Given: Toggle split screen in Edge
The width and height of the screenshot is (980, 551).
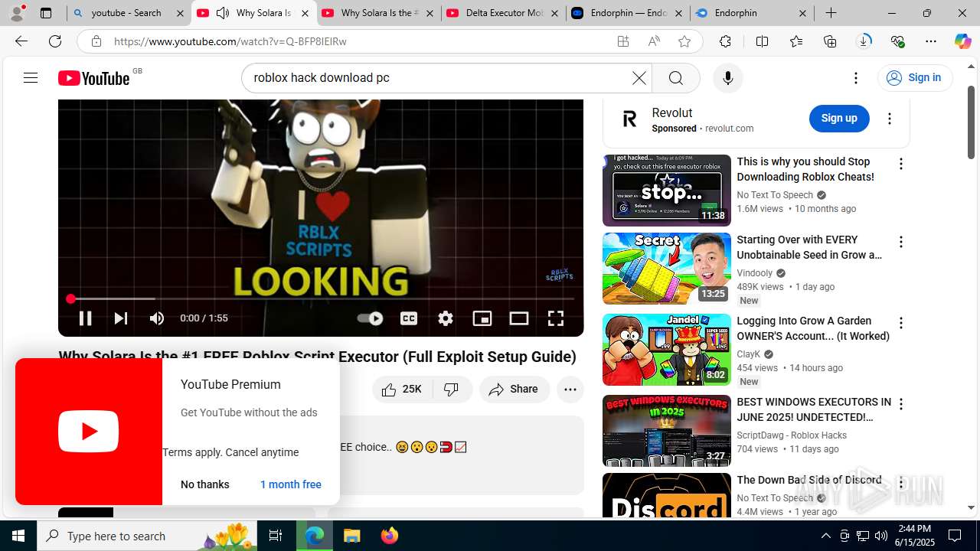Looking at the screenshot, I should click(x=762, y=41).
